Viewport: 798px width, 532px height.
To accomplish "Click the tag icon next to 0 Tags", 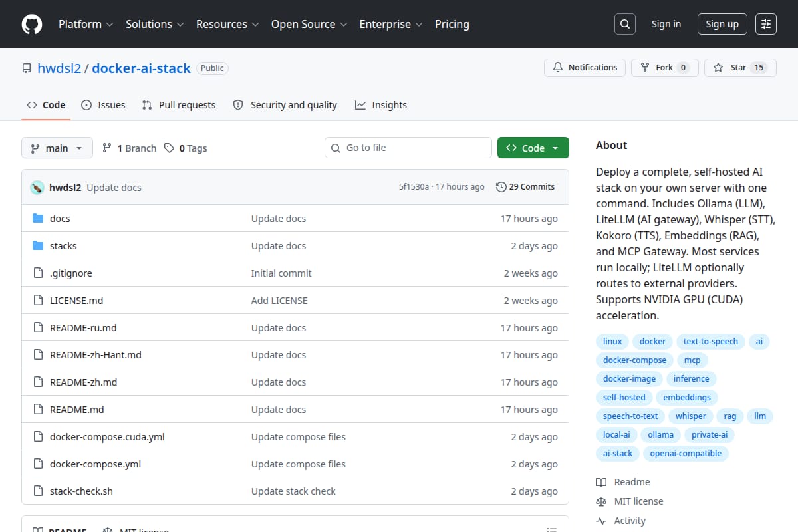I will (x=169, y=148).
